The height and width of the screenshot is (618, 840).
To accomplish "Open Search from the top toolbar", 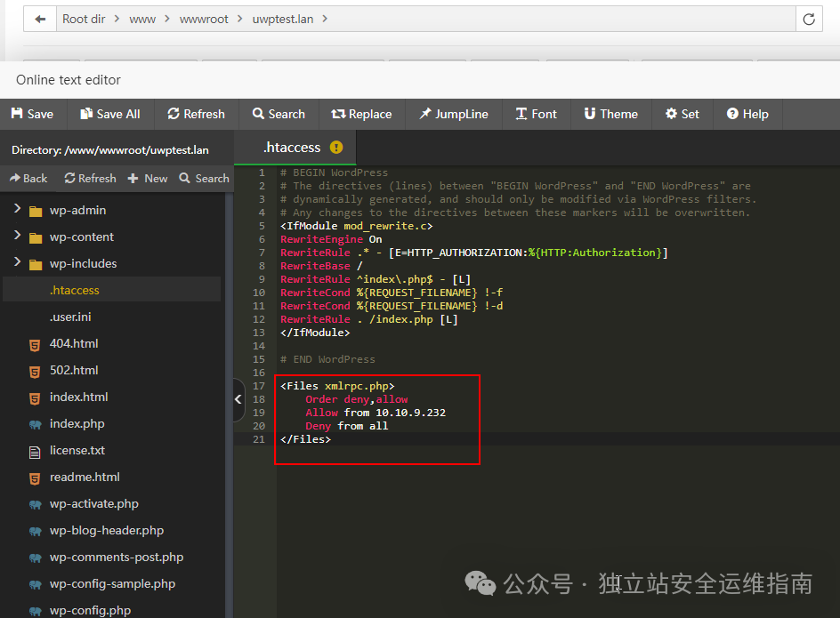I will [x=279, y=114].
